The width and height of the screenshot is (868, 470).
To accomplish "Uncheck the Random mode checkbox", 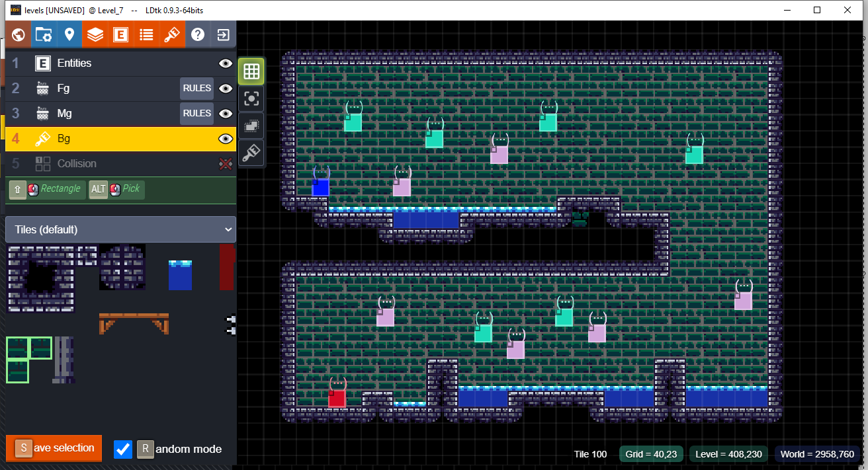I will [x=123, y=449].
